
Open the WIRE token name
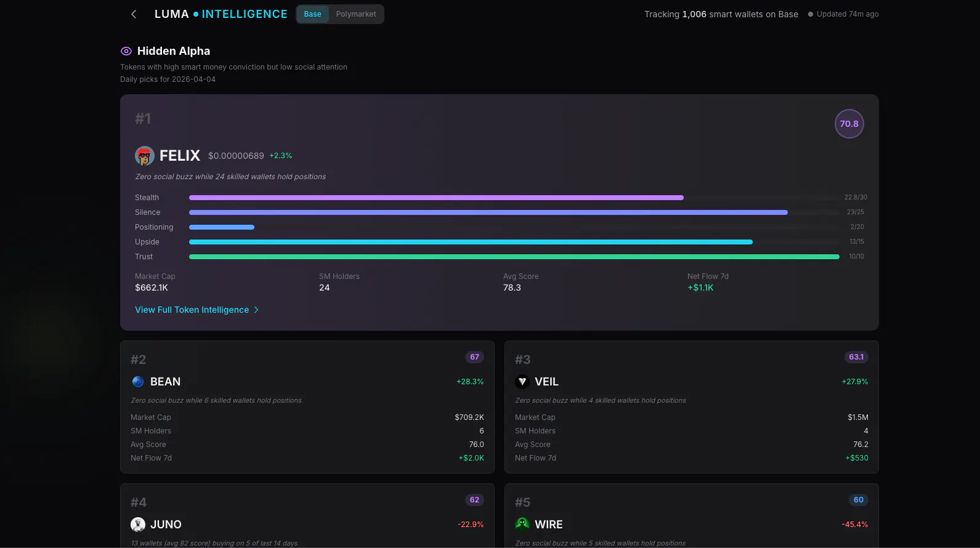(549, 525)
